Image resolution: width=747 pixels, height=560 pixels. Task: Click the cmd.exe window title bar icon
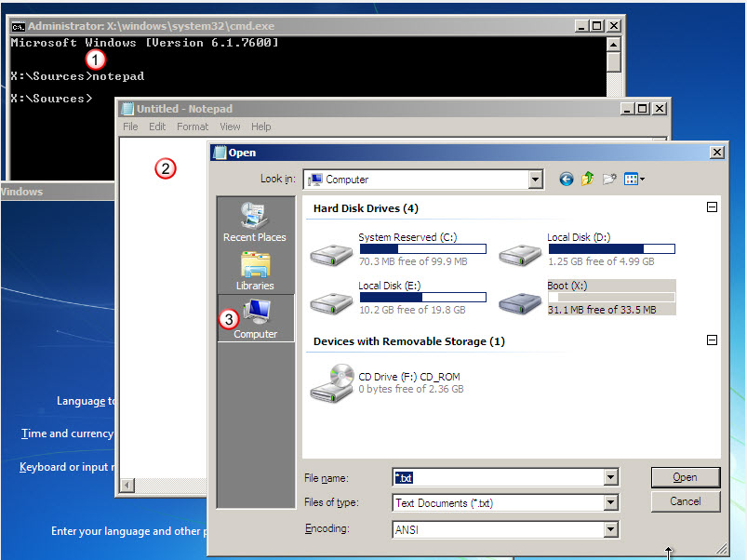tap(18, 26)
